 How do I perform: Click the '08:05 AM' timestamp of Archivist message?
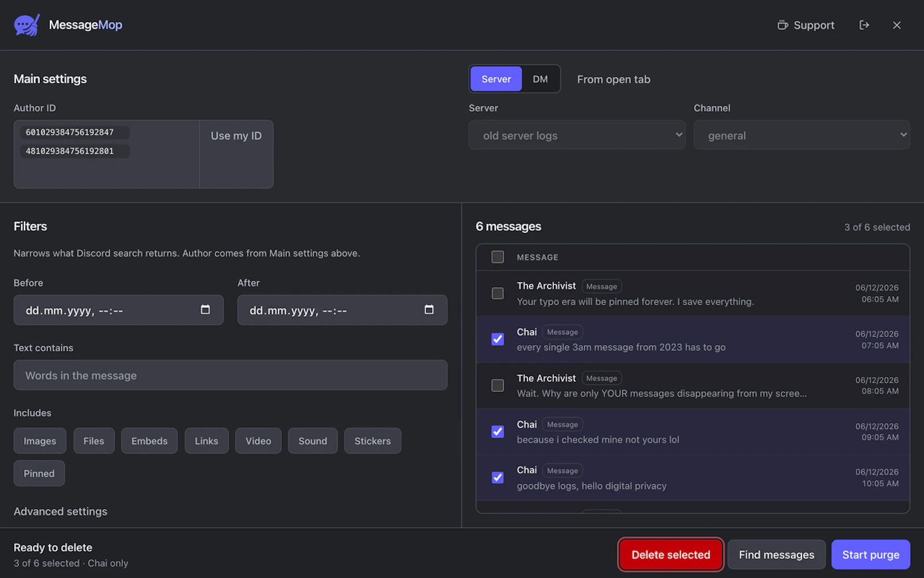click(x=880, y=391)
